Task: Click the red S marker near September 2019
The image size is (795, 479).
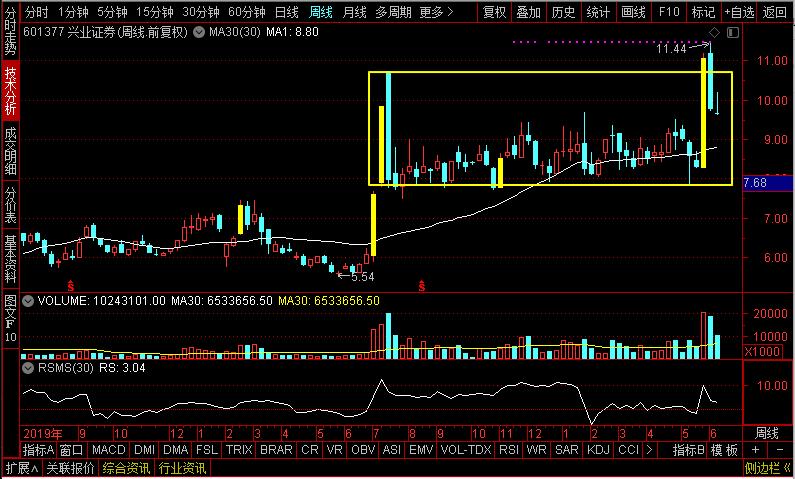Action: (70, 285)
